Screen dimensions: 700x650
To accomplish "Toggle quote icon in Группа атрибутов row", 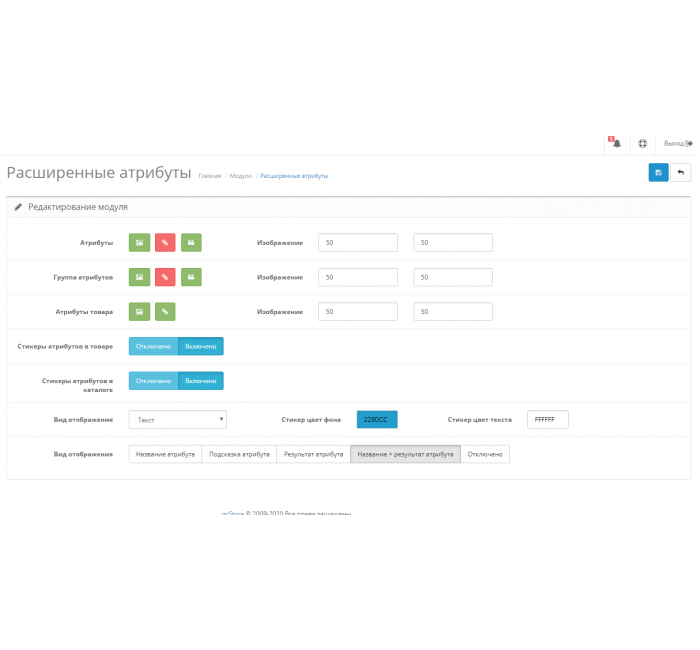I will pos(191,277).
